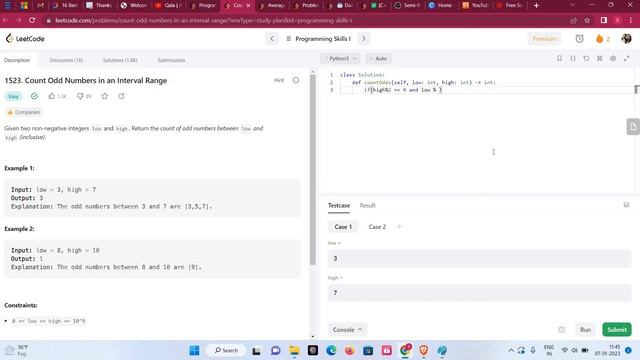Select Case 1 test case
The width and height of the screenshot is (640, 360).
(x=343, y=227)
